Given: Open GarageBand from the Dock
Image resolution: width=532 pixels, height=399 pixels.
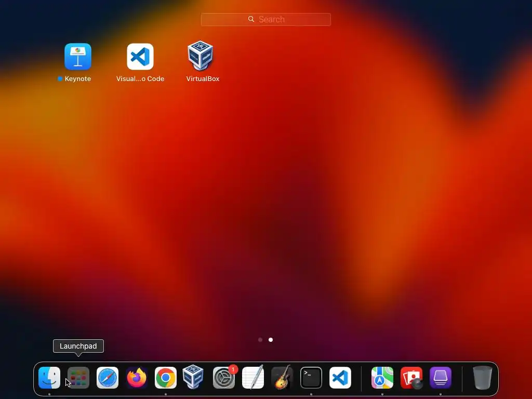Looking at the screenshot, I should click(282, 377).
